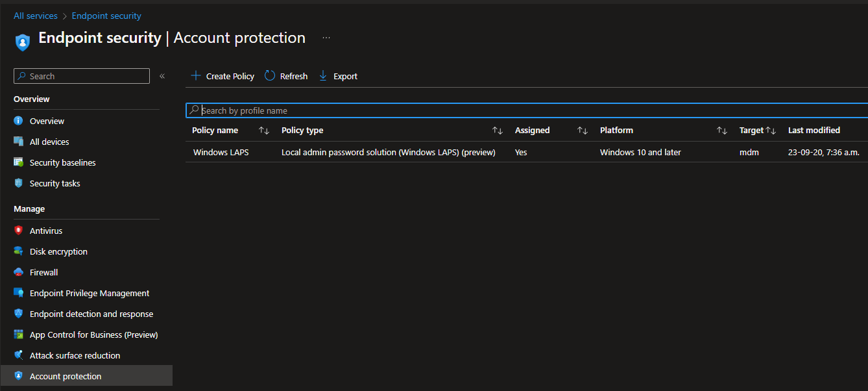This screenshot has height=391, width=868.
Task: Click the '23-09-20, 7:36 a.m.' cell
Action: pos(823,152)
